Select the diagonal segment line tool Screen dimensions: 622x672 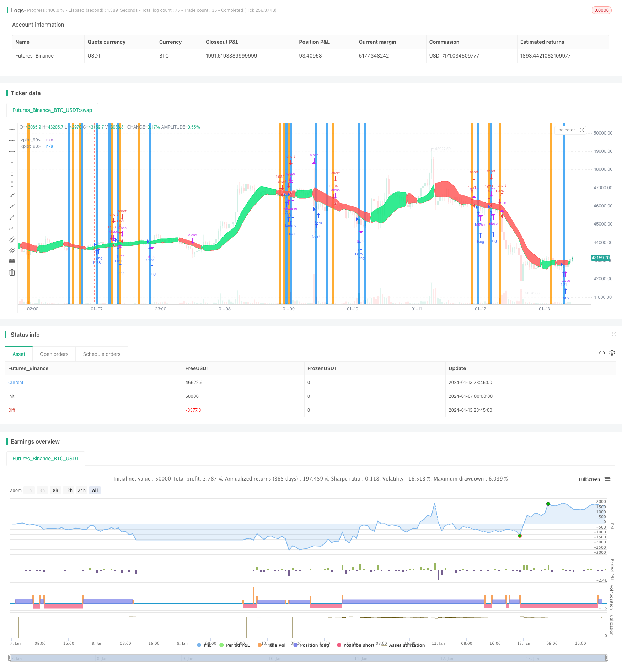pyautogui.click(x=12, y=217)
